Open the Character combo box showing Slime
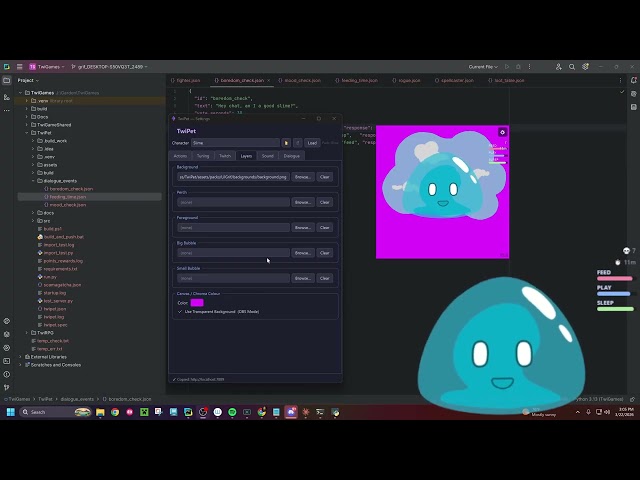The height and width of the screenshot is (480, 640). coord(235,143)
